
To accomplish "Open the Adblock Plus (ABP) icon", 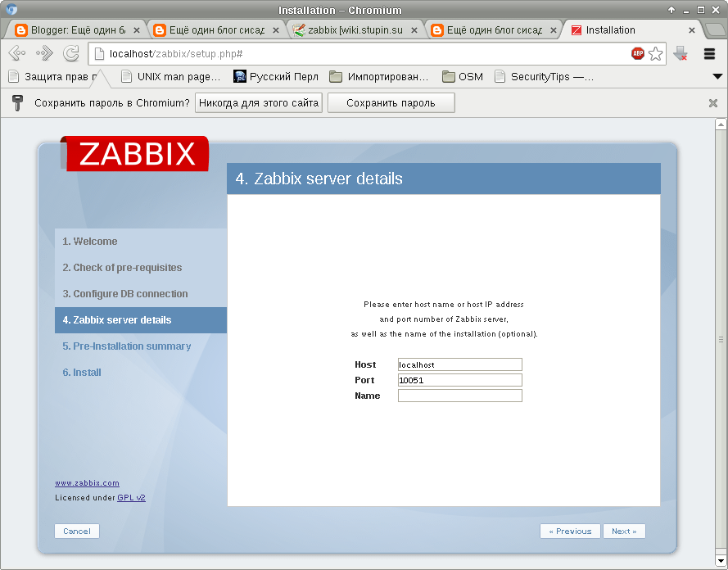I will pyautogui.click(x=638, y=54).
